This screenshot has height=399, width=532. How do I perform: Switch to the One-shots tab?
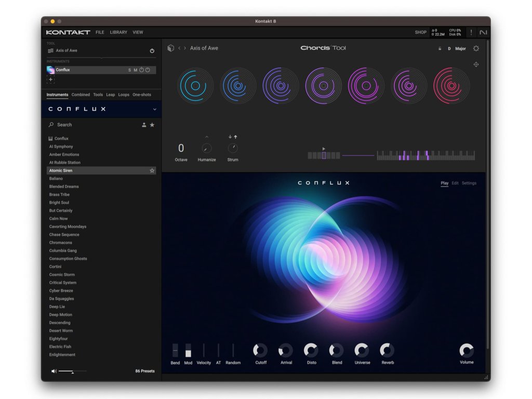142,95
